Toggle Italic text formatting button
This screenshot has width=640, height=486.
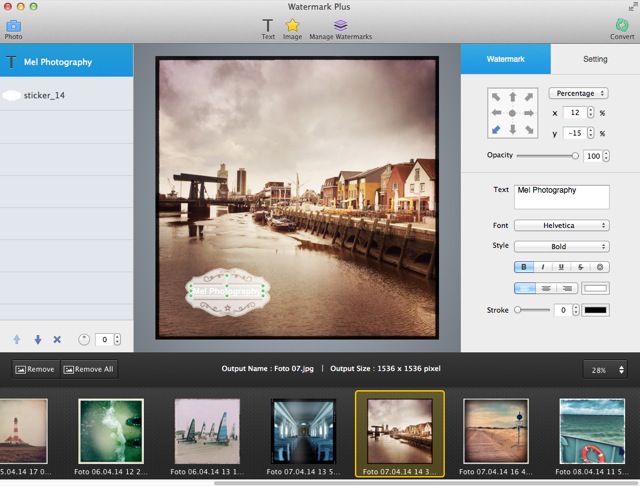click(542, 267)
